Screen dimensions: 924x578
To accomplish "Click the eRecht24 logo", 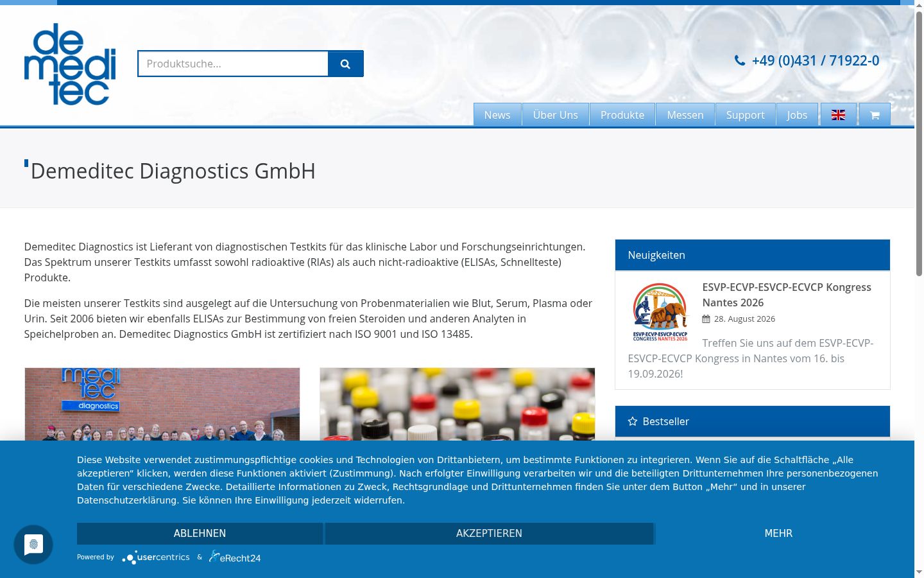I will pyautogui.click(x=235, y=557).
